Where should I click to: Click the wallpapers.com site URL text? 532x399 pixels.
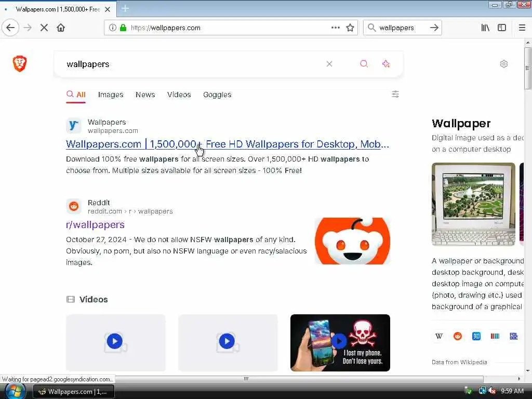click(113, 130)
